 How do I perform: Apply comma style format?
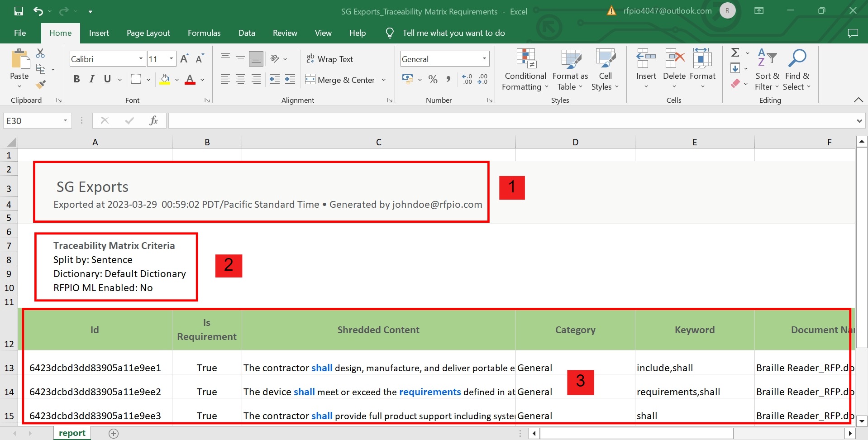[448, 79]
